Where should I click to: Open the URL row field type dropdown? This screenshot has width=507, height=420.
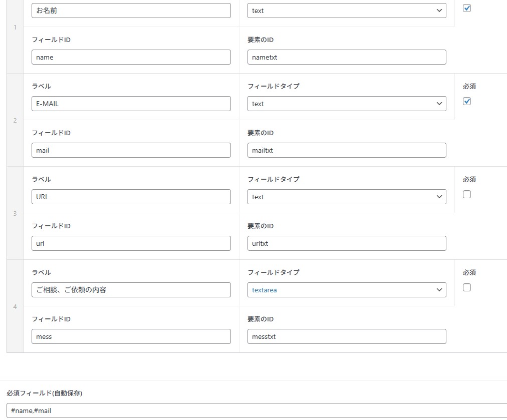click(347, 197)
